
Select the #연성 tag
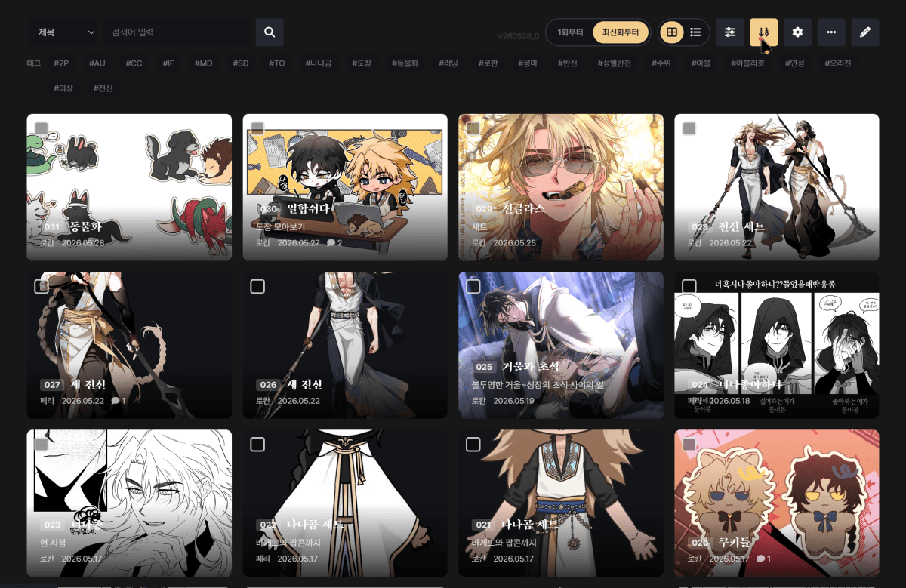coord(794,63)
